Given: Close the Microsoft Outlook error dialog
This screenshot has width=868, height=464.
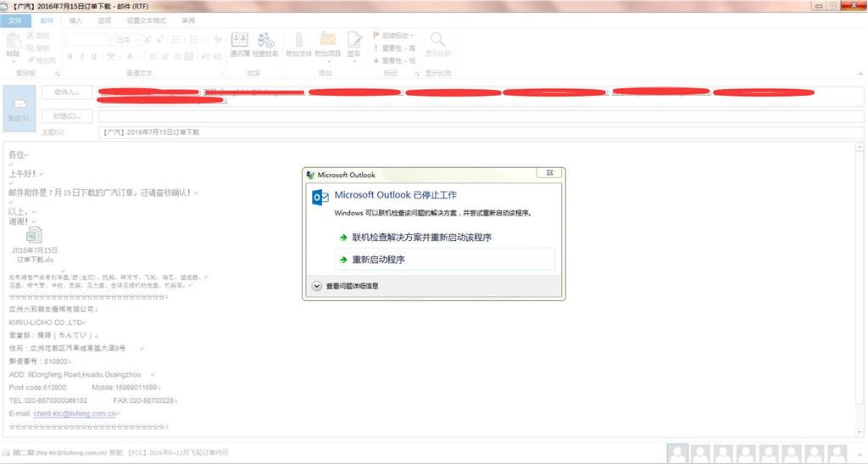Looking at the screenshot, I should tap(549, 173).
